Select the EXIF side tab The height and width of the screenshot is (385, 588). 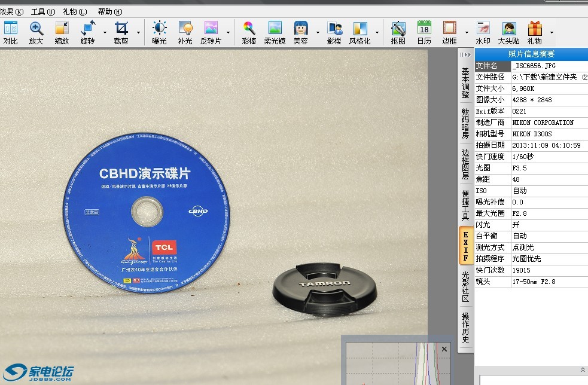(x=466, y=246)
